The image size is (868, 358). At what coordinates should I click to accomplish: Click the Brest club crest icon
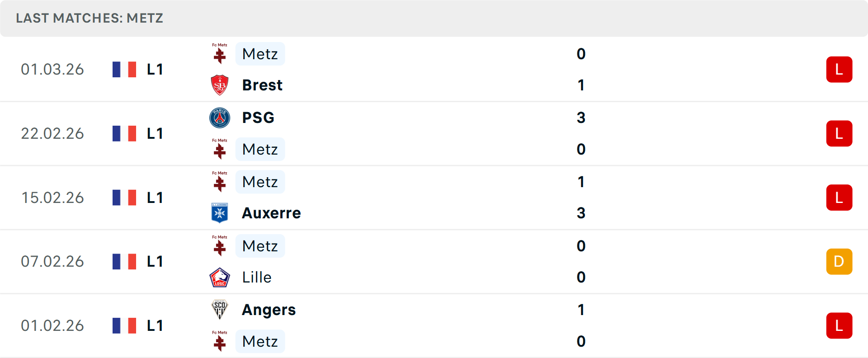[220, 85]
